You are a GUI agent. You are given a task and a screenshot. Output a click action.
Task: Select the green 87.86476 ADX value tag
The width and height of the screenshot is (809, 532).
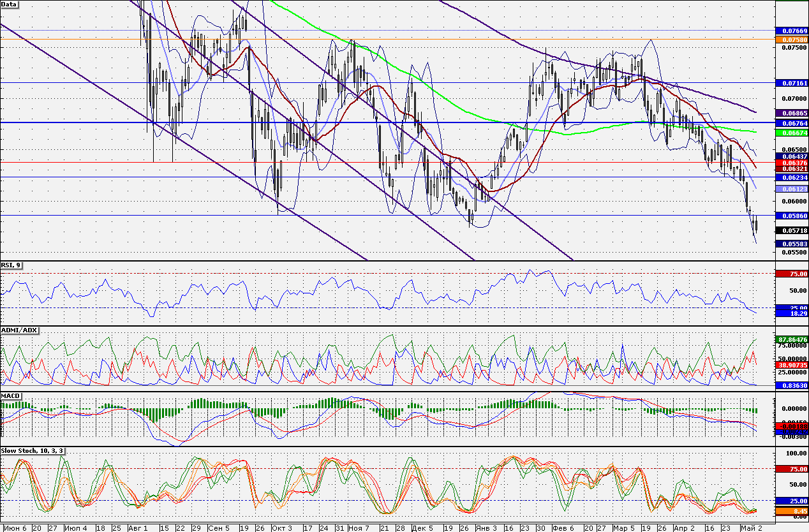(x=790, y=339)
